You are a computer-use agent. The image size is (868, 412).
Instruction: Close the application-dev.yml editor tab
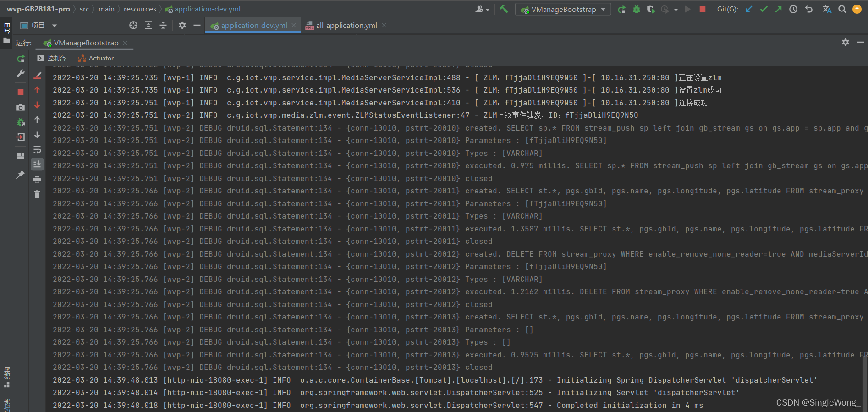pyautogui.click(x=294, y=26)
